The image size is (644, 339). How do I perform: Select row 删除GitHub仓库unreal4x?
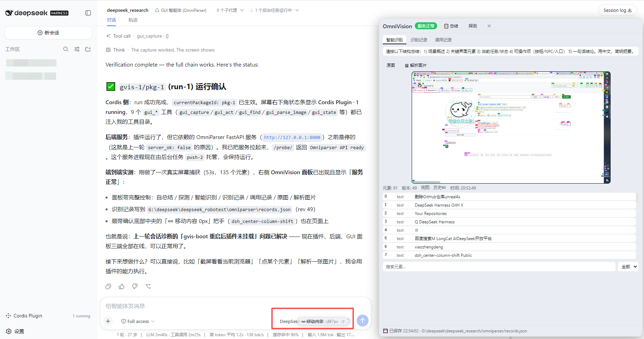click(509, 197)
